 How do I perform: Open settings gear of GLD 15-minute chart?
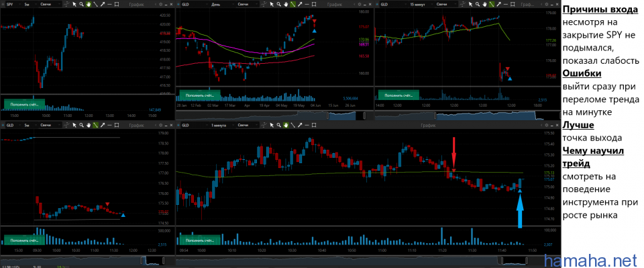point(547,4)
